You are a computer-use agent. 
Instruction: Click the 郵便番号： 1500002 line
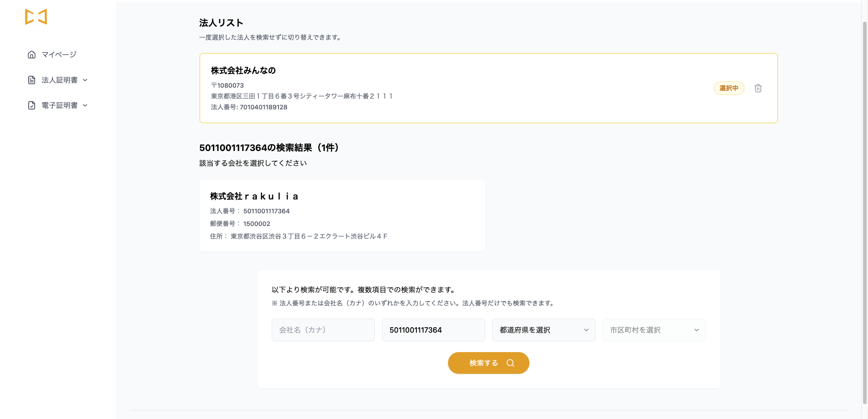coord(240,224)
